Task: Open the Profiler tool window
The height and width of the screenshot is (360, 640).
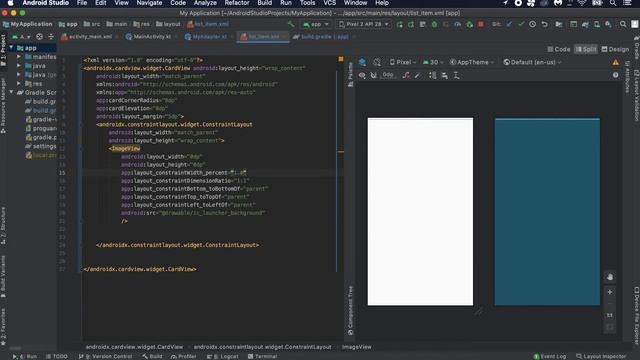Action: [x=184, y=356]
